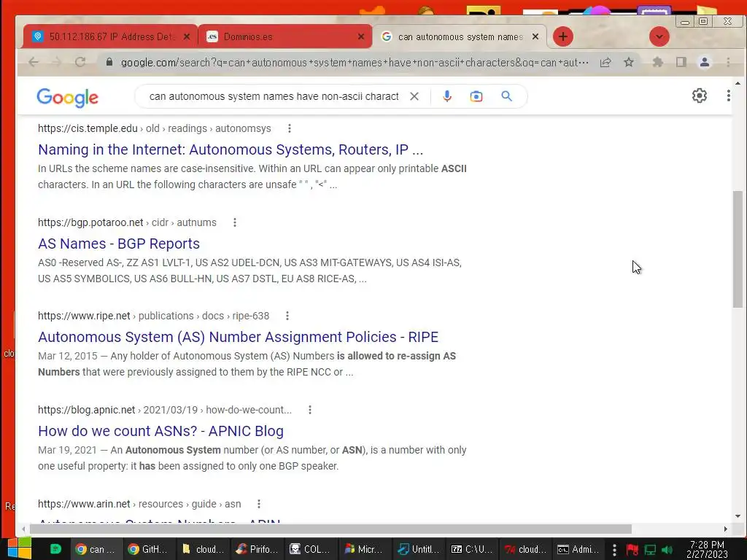Viewport: 747px width, 560px height.
Task: Open the Chrome profile avatar icon
Action: 705,62
